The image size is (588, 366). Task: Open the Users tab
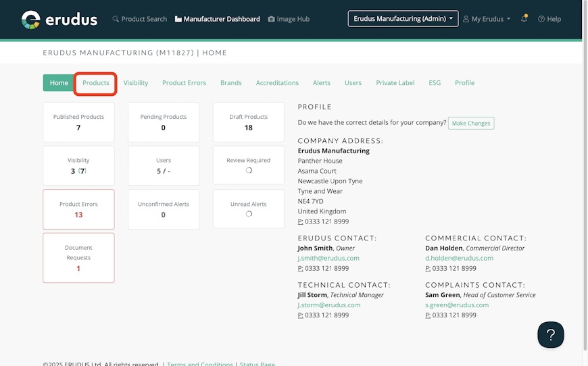pos(353,83)
